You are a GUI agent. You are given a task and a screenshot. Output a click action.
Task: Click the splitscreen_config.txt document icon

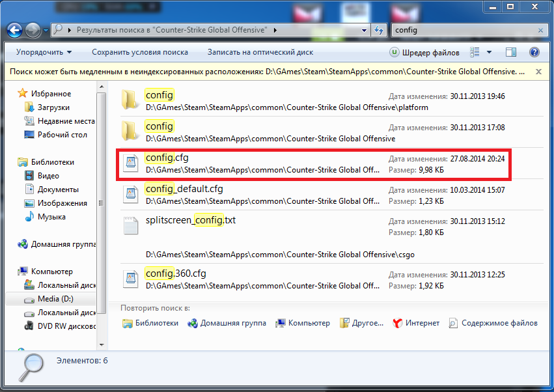tap(131, 226)
